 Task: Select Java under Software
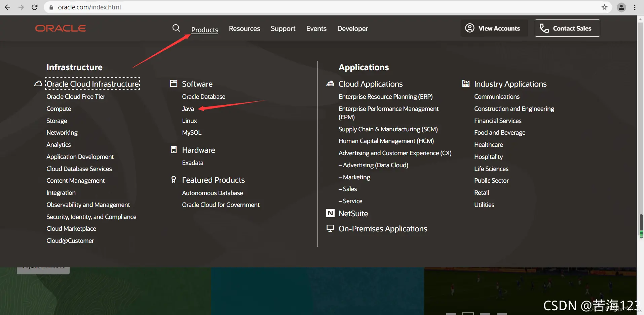188,108
